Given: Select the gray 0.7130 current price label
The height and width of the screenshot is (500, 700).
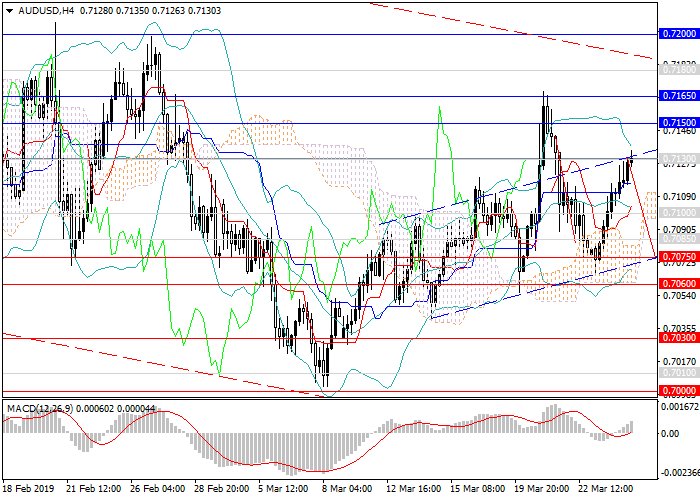Looking at the screenshot, I should click(678, 159).
